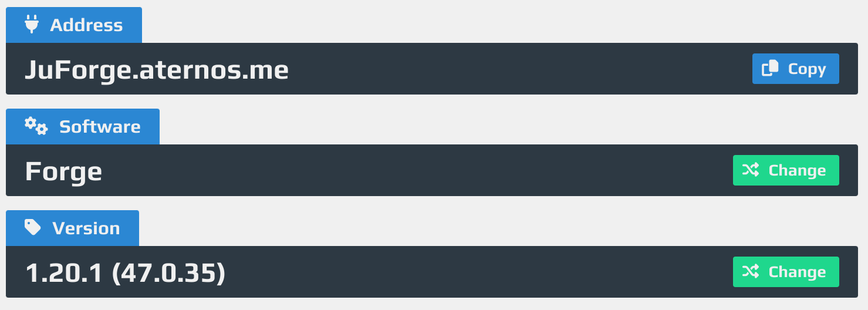Click empty space in the dark Software bar

coord(411,170)
